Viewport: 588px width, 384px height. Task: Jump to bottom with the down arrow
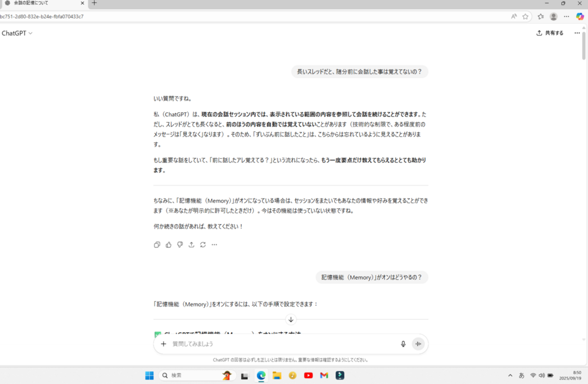tap(291, 319)
